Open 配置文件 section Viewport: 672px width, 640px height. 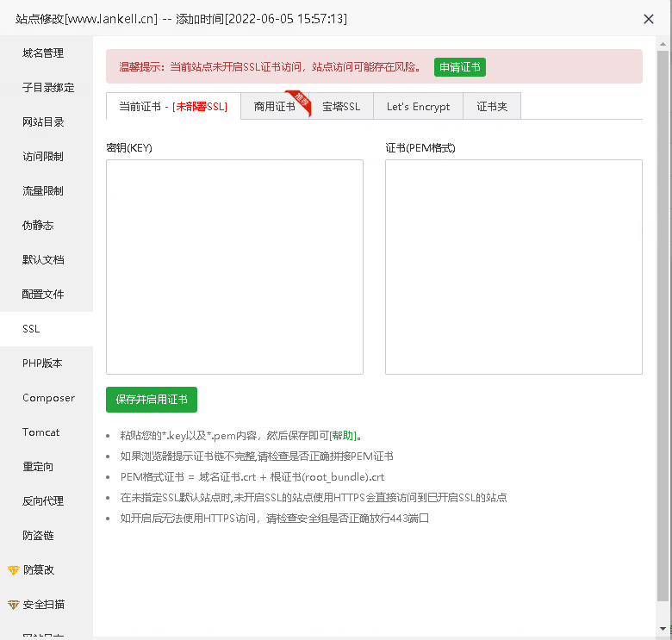(x=43, y=295)
